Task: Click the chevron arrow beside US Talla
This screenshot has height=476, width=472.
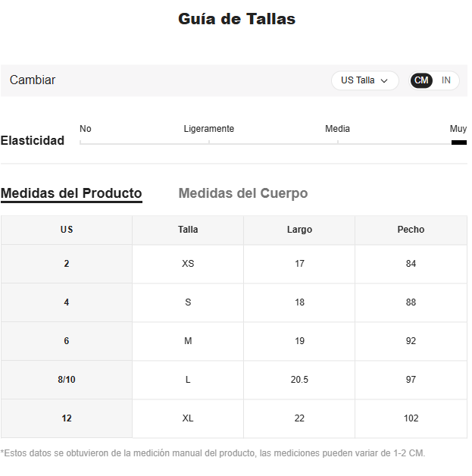Action: (x=384, y=80)
